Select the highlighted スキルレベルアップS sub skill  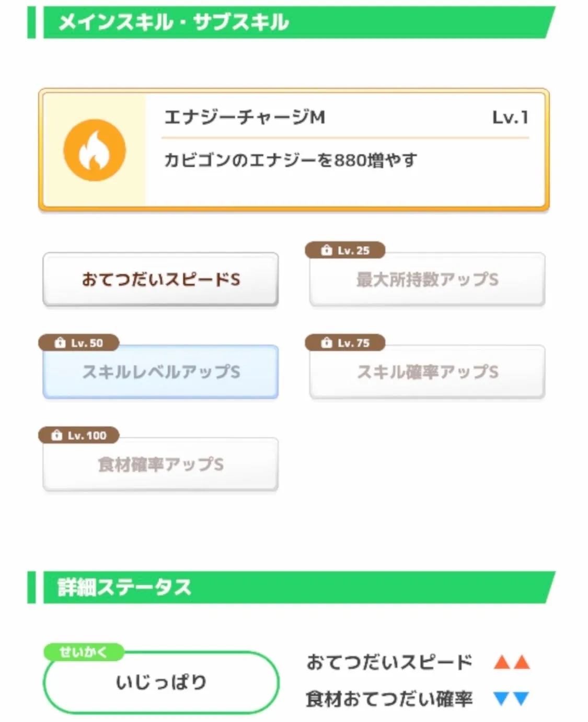[160, 372]
